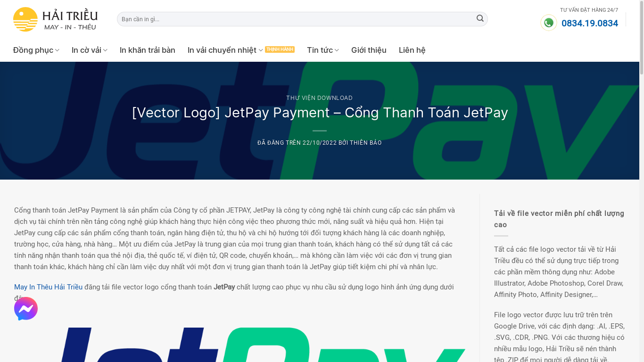Go to the Liên hệ page
The image size is (644, 362).
(412, 50)
